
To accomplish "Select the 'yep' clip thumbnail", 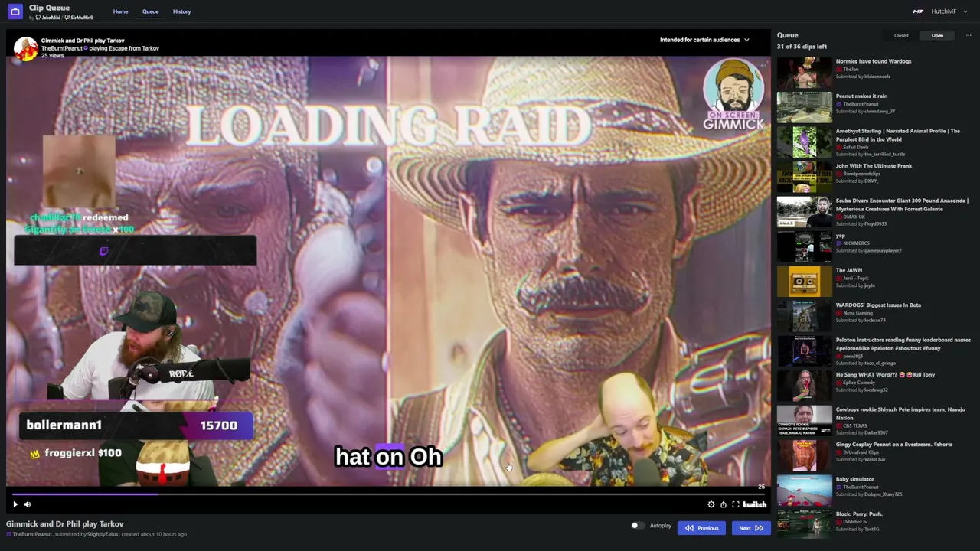I will click(804, 246).
